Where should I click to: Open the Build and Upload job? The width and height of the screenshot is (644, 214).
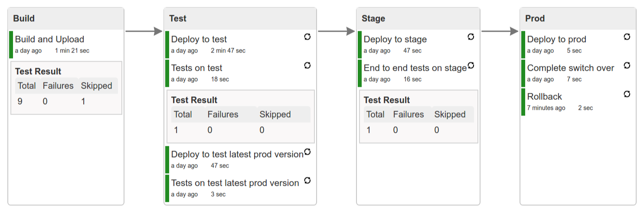(x=49, y=40)
